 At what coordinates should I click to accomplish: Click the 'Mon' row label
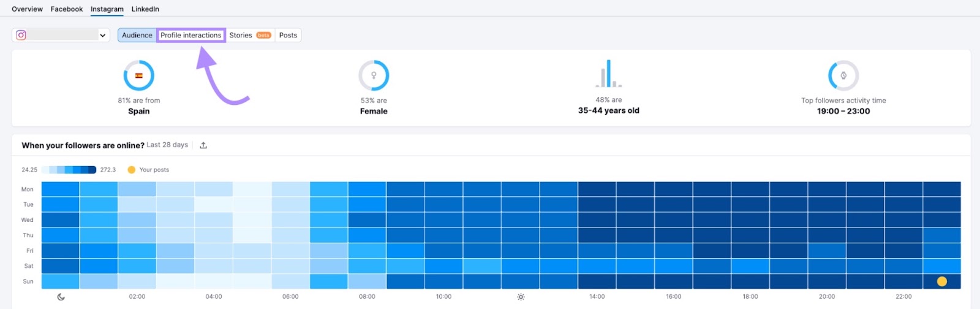click(x=28, y=189)
